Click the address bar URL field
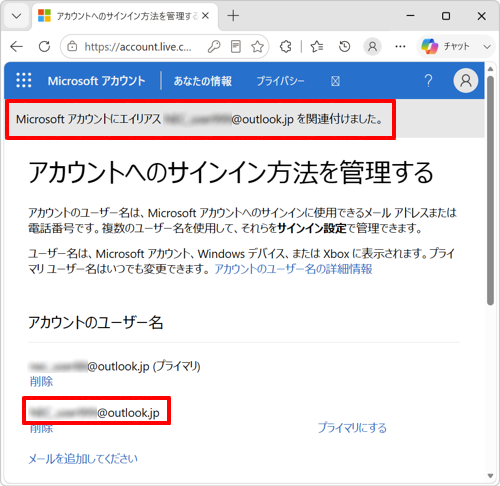The height and width of the screenshot is (486, 500). pos(138,47)
